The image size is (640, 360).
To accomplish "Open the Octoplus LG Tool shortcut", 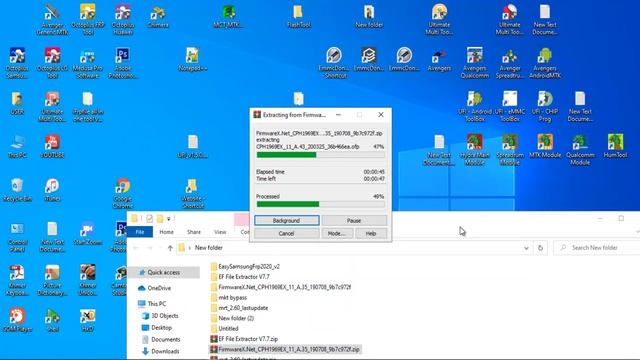I will pyautogui.click(x=52, y=63).
